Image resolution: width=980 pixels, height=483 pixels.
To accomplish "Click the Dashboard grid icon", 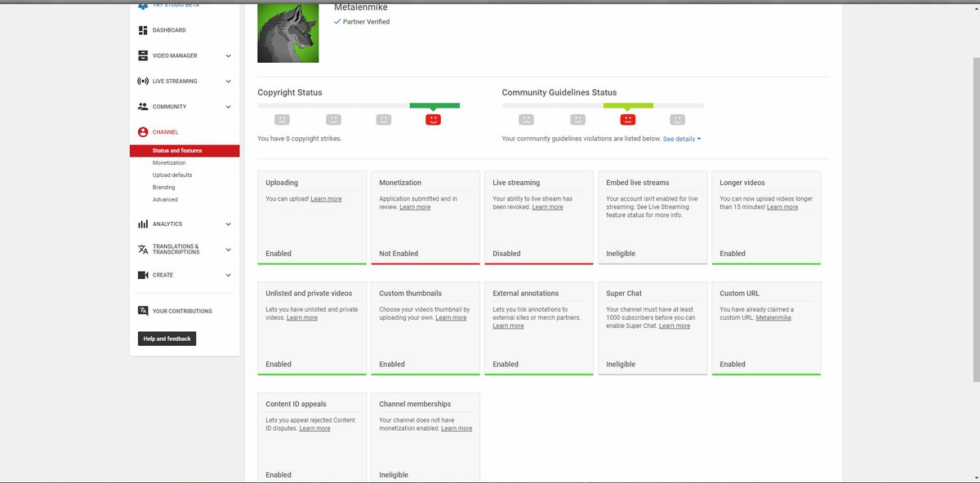I will point(143,30).
